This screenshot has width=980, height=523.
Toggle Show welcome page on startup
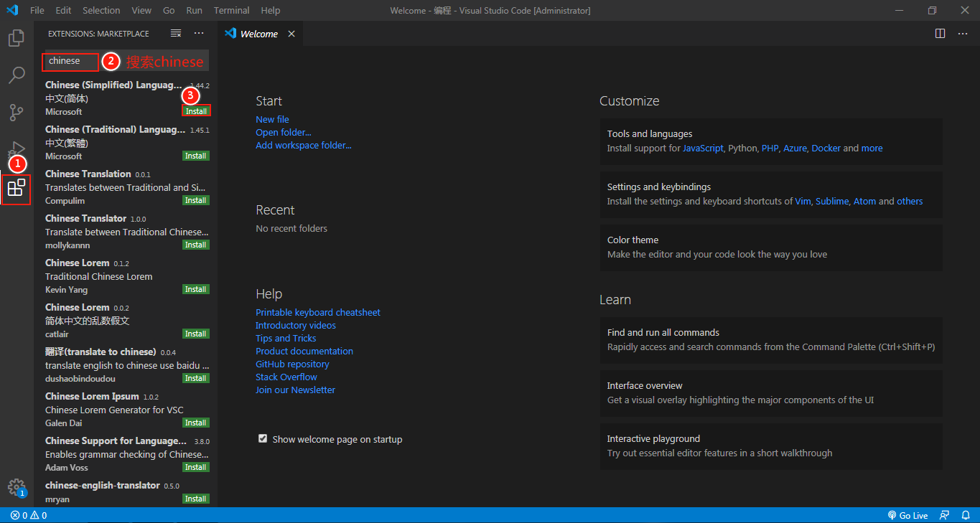tap(263, 438)
